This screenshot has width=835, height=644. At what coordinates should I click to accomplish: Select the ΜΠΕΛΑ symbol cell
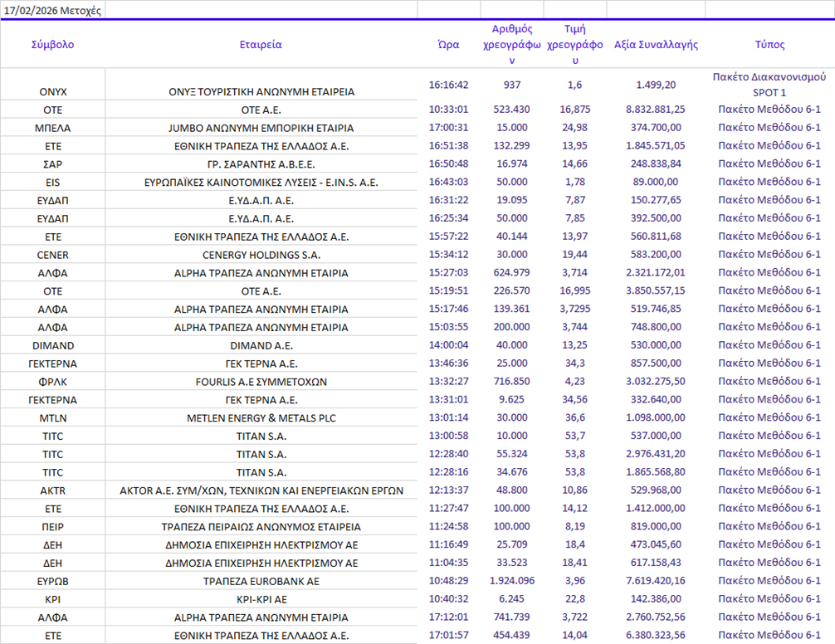tap(53, 129)
